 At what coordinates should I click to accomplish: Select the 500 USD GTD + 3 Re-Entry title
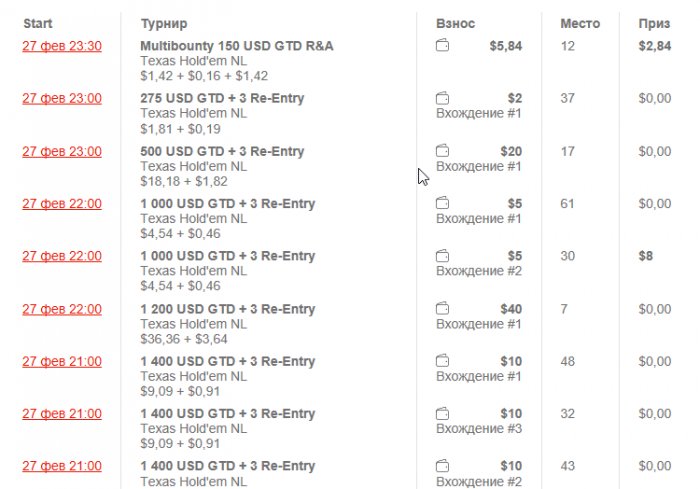[x=222, y=151]
